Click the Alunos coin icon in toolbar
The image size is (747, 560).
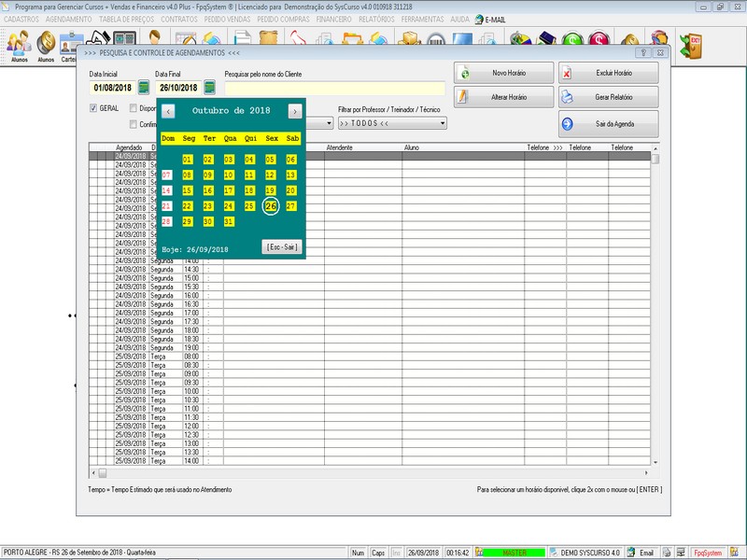point(46,44)
